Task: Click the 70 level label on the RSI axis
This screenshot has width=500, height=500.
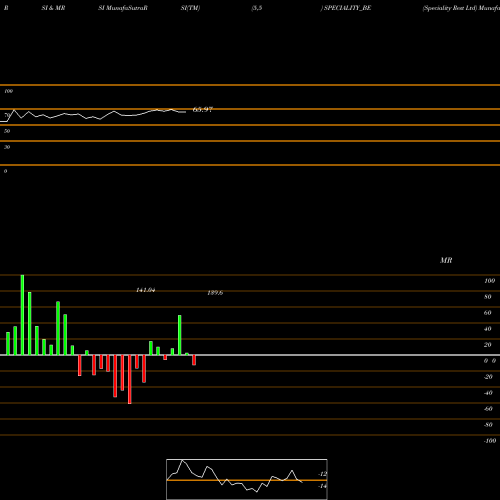Action: (7, 115)
